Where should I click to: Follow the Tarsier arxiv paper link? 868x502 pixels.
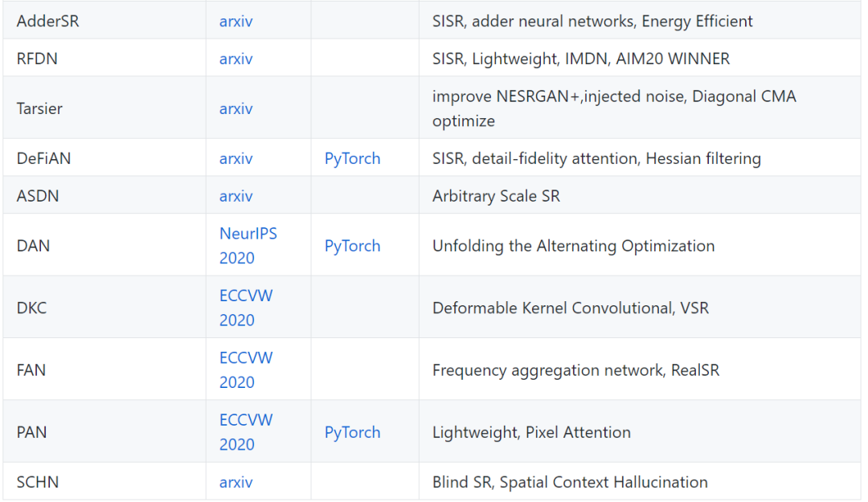235,108
